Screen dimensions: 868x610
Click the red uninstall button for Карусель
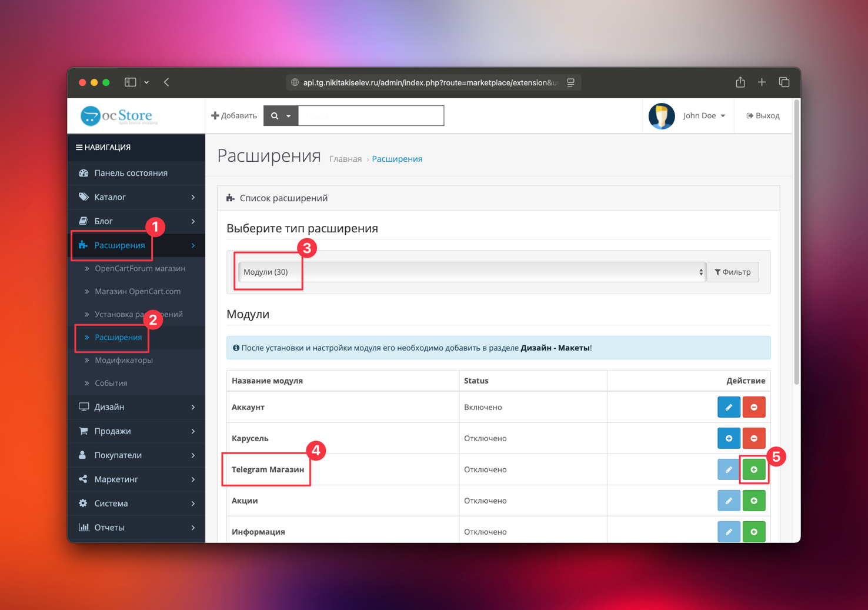[x=753, y=438]
